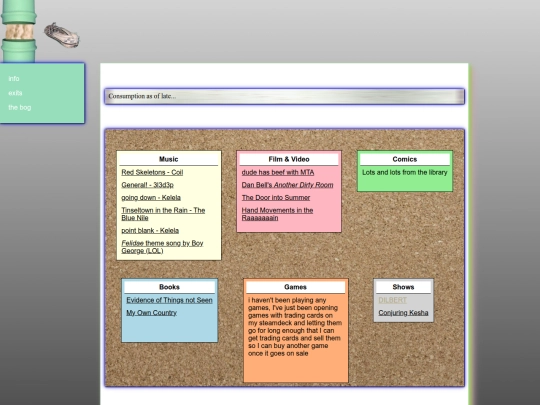This screenshot has width=540, height=405.
Task: Open Dan Bell's Another Dirty Room link
Action: (x=287, y=185)
